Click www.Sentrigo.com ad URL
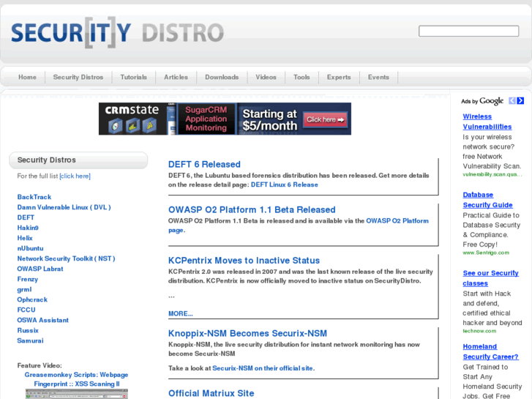 [486, 253]
